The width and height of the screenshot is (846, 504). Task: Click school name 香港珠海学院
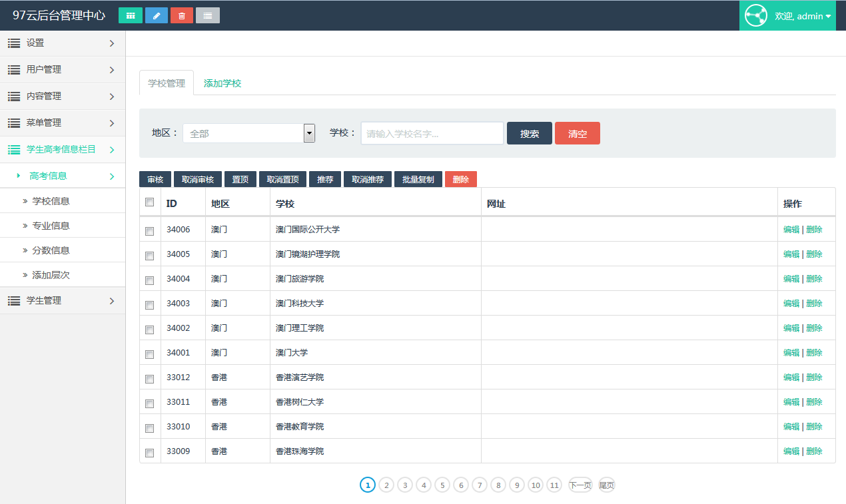(300, 451)
